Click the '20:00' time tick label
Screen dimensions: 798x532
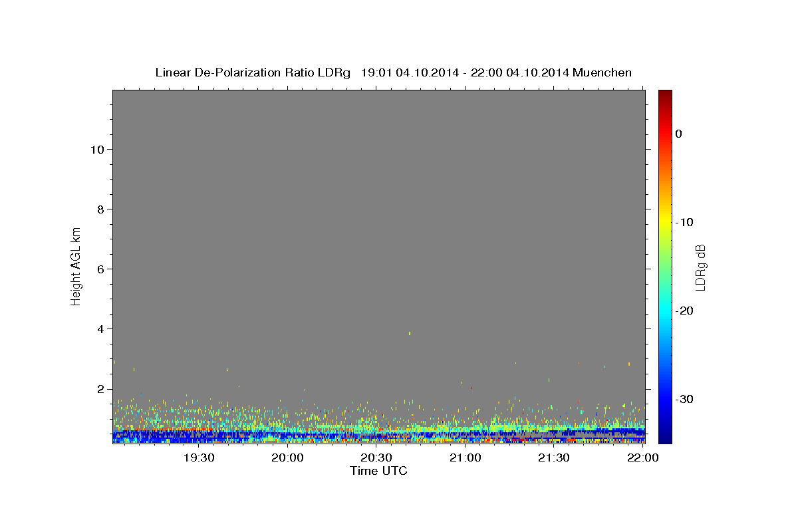288,458
